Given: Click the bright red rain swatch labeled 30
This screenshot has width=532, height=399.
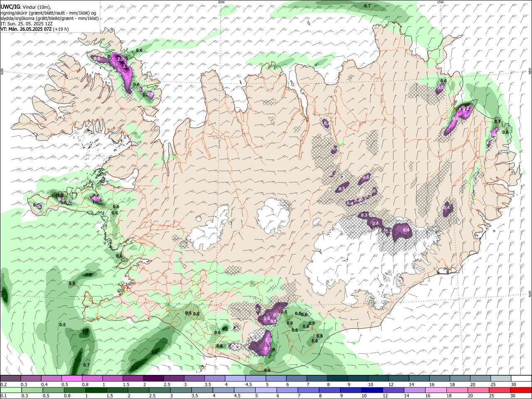Looking at the screenshot, I should click(522, 390).
